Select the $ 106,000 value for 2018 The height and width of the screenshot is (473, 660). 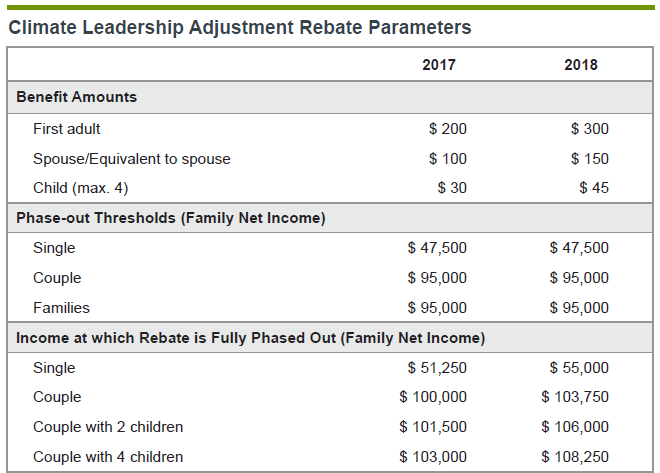(x=575, y=427)
